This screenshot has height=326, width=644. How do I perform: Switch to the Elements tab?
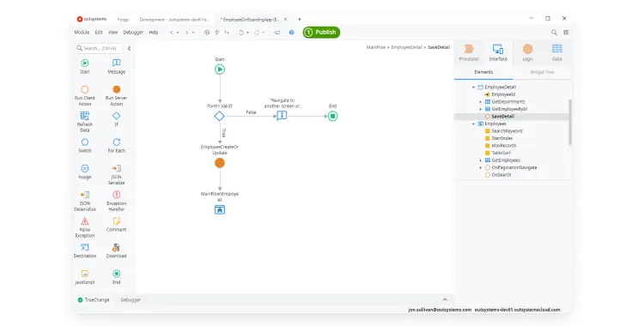[483, 72]
